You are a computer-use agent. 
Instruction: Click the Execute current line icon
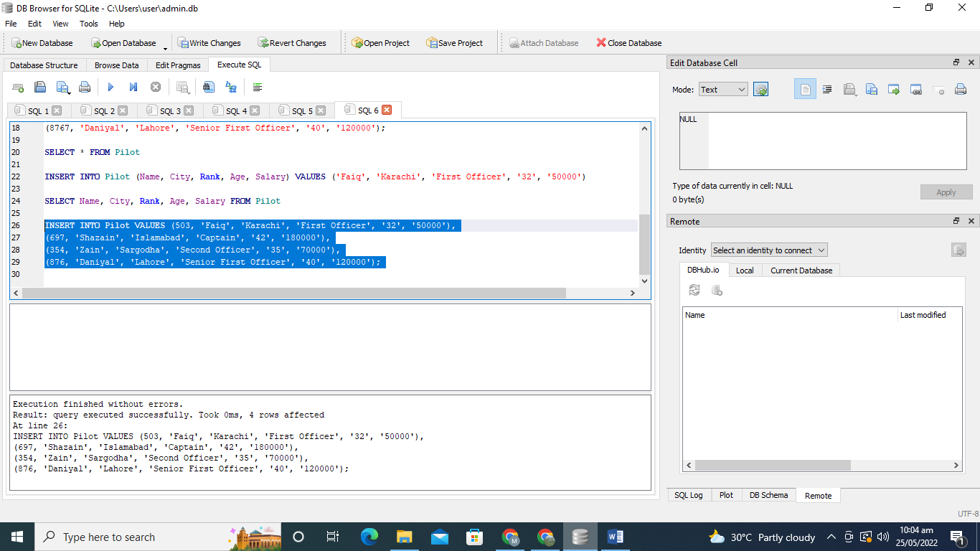[133, 87]
